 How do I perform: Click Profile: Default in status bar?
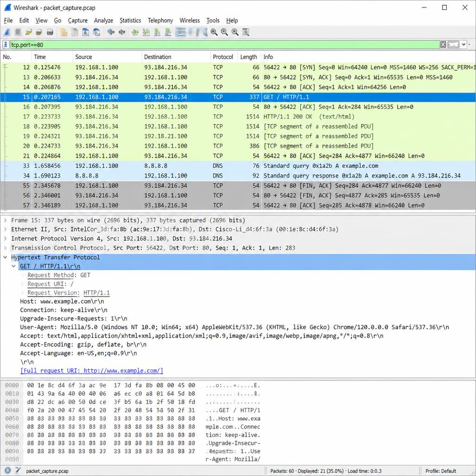click(x=441, y=471)
